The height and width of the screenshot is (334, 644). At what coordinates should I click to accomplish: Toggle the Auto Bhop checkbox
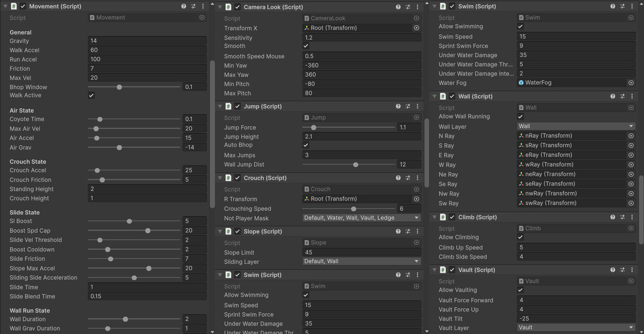[306, 145]
